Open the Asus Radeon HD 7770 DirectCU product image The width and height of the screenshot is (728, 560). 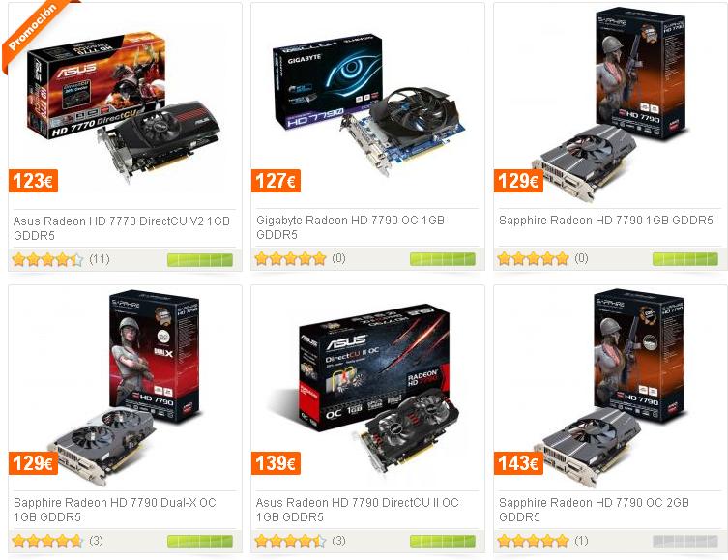point(123,105)
